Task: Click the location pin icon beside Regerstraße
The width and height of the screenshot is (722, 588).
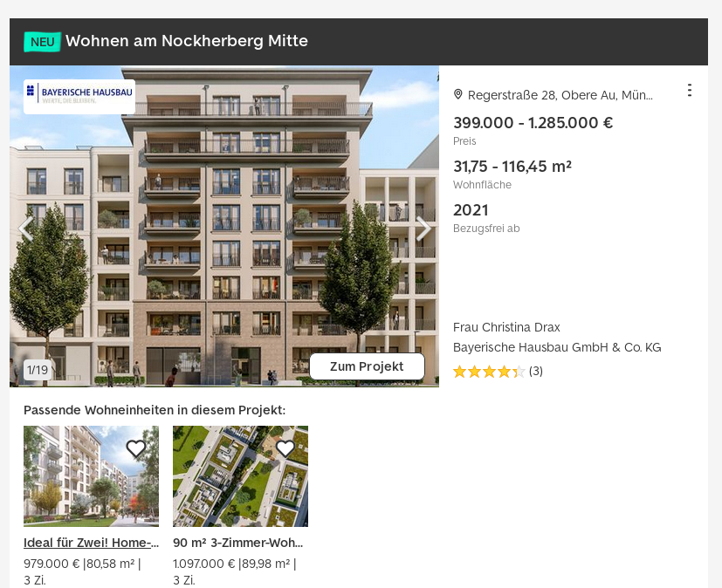Action: 457,94
